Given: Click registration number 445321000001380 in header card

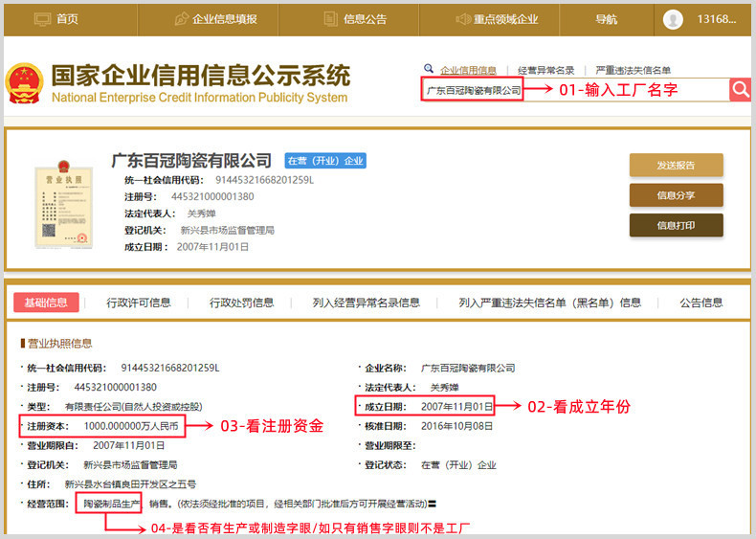Looking at the screenshot, I should click(212, 196).
